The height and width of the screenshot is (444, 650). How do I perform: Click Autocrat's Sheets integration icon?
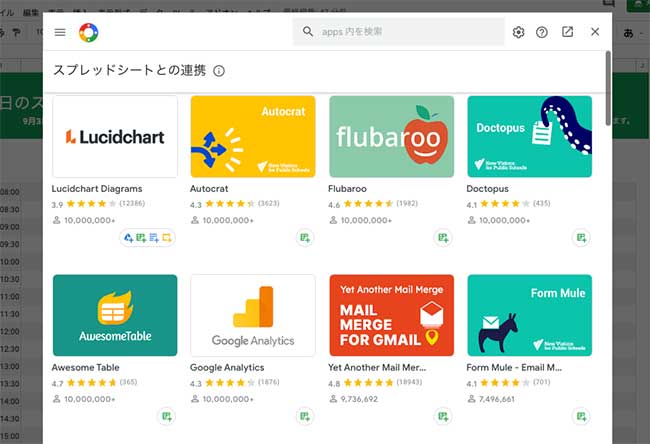pyautogui.click(x=305, y=238)
